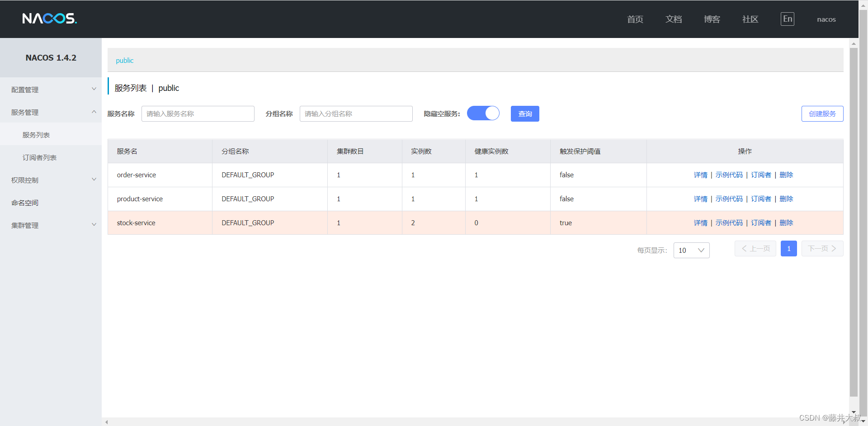Click DEFAULT_GROUP in the stock-service row
The height and width of the screenshot is (426, 868).
(x=248, y=223)
